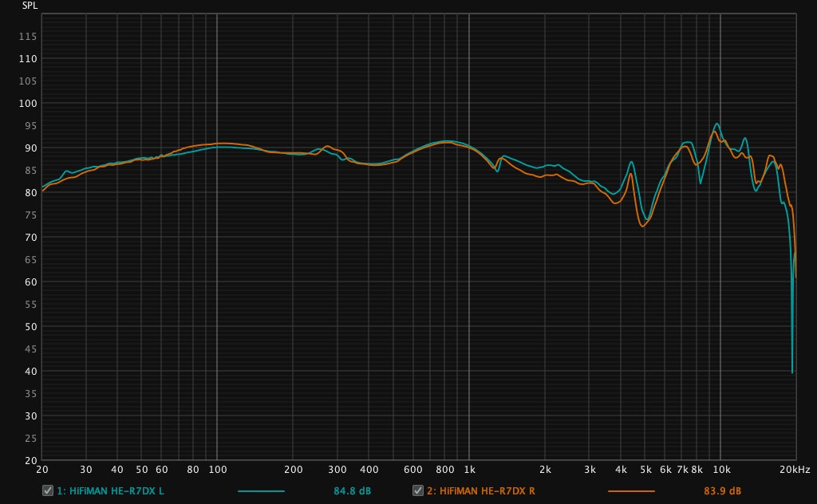Click the 2k label on frequency axis

coord(546,471)
